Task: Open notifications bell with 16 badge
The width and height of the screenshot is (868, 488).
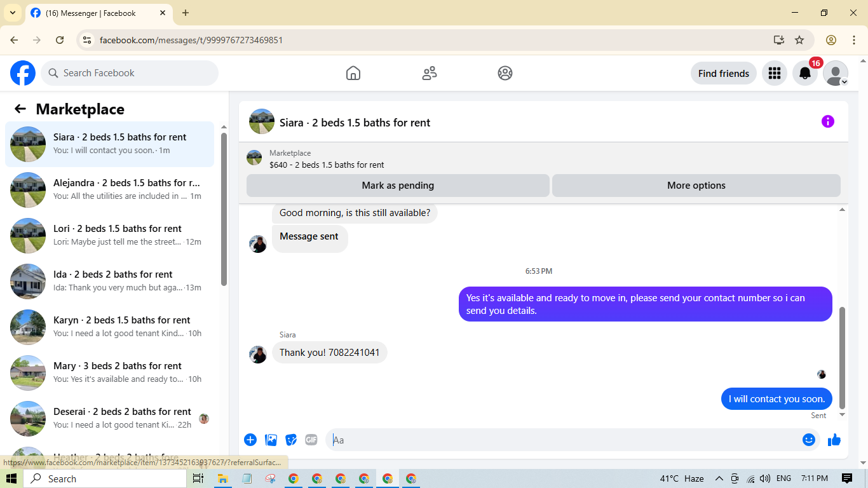Action: [x=805, y=73]
